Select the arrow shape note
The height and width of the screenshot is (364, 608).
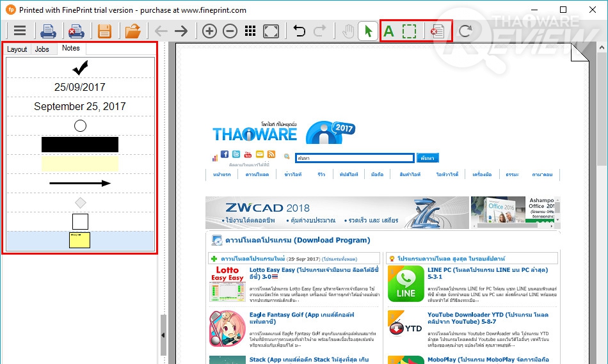pyautogui.click(x=80, y=184)
